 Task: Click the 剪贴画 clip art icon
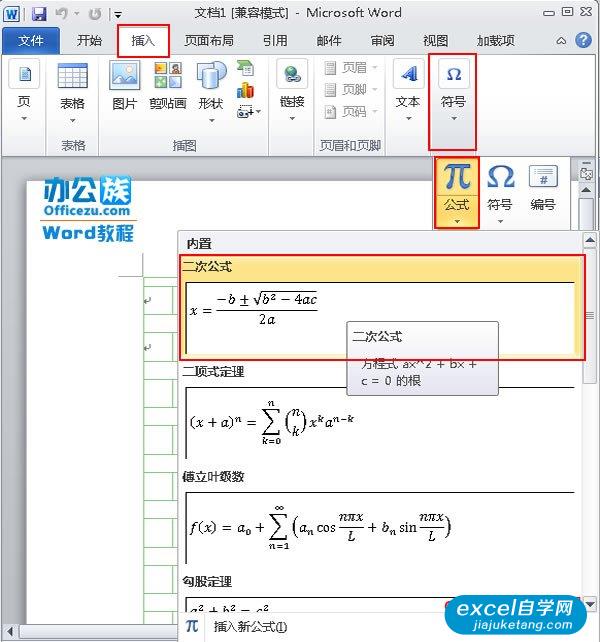pos(168,86)
